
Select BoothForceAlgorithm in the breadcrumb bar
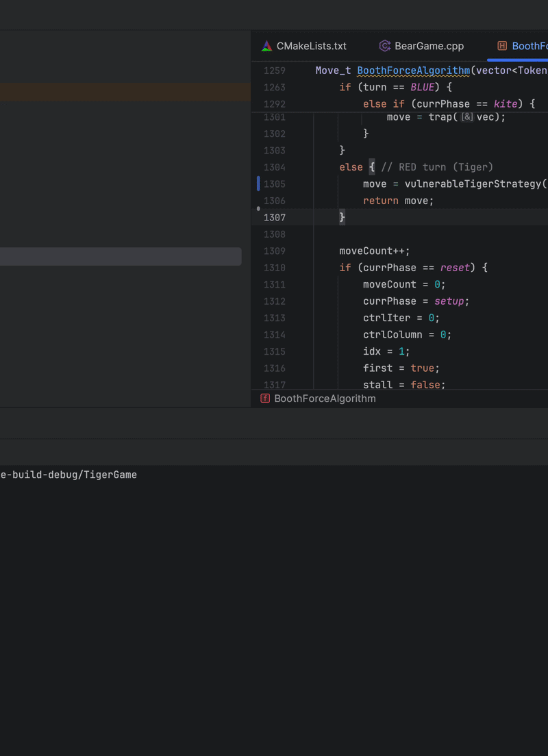pos(325,399)
